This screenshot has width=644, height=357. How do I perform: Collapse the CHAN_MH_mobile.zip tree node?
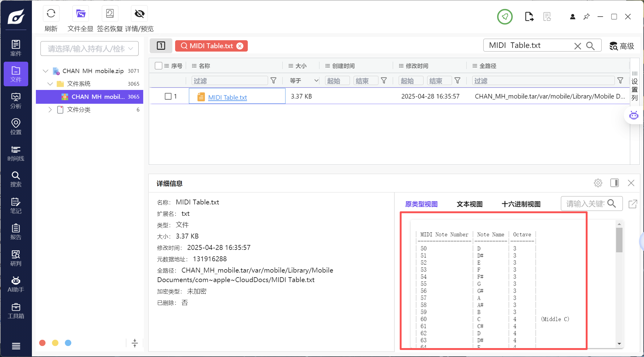pyautogui.click(x=45, y=71)
